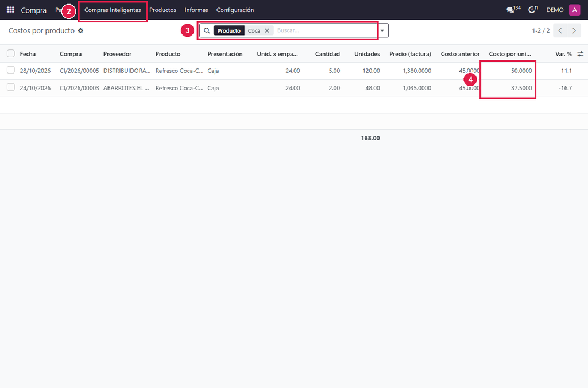Toggle the select-all rows checkbox
This screenshot has height=388, width=588.
coord(11,53)
